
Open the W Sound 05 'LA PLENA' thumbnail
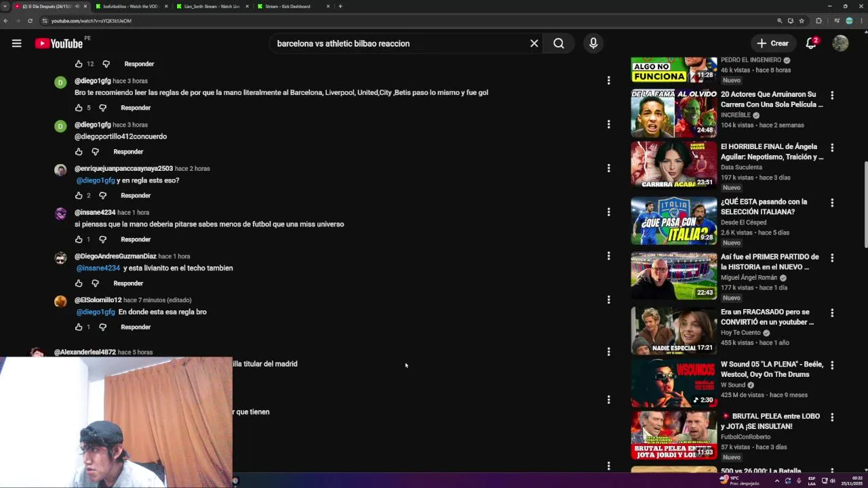(x=673, y=384)
